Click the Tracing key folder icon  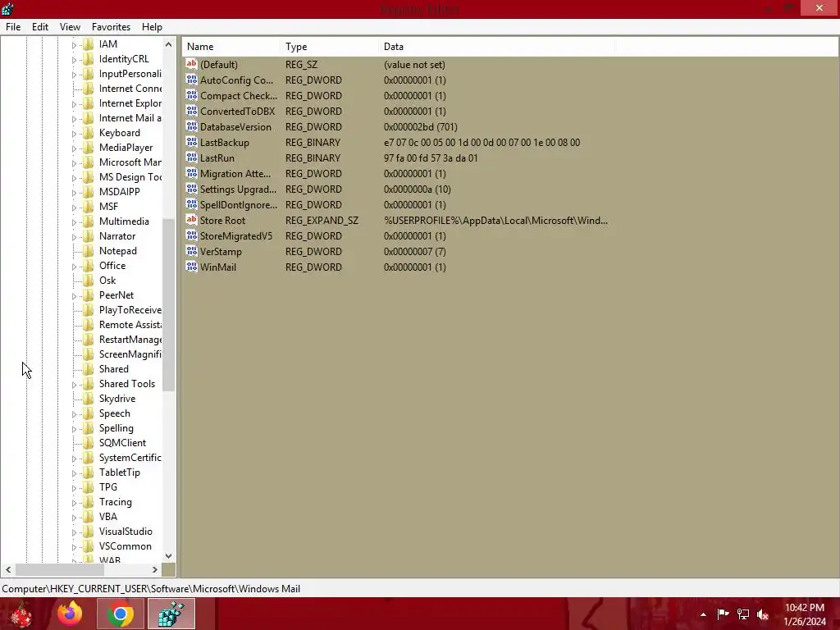[x=89, y=502]
